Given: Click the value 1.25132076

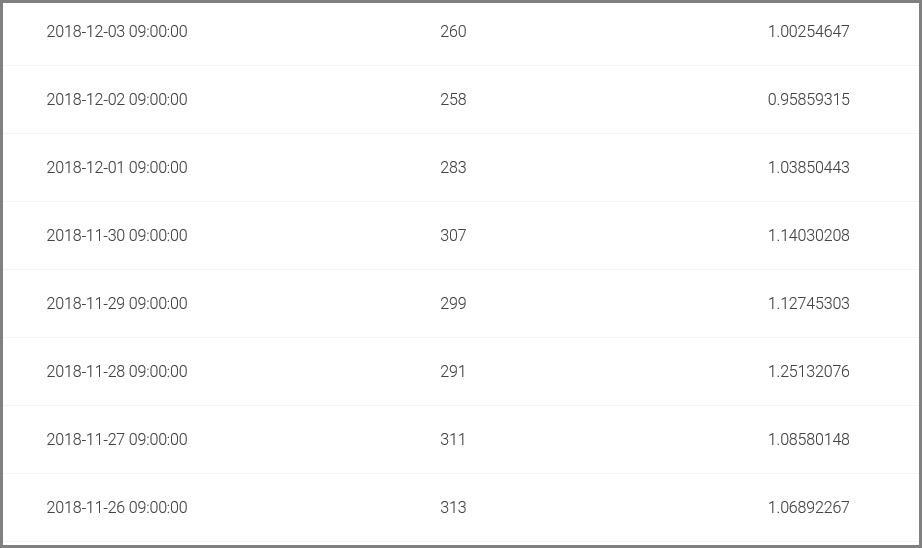Looking at the screenshot, I should coord(808,372).
